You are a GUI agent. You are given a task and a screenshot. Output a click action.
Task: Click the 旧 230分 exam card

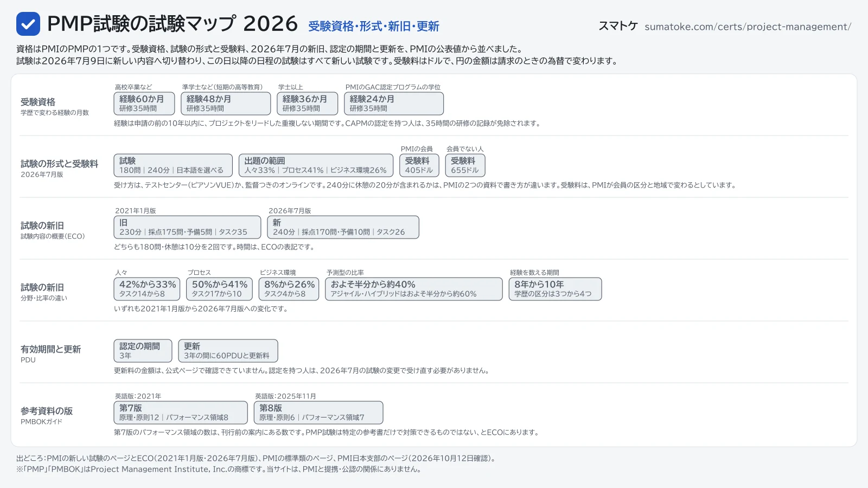tap(187, 227)
